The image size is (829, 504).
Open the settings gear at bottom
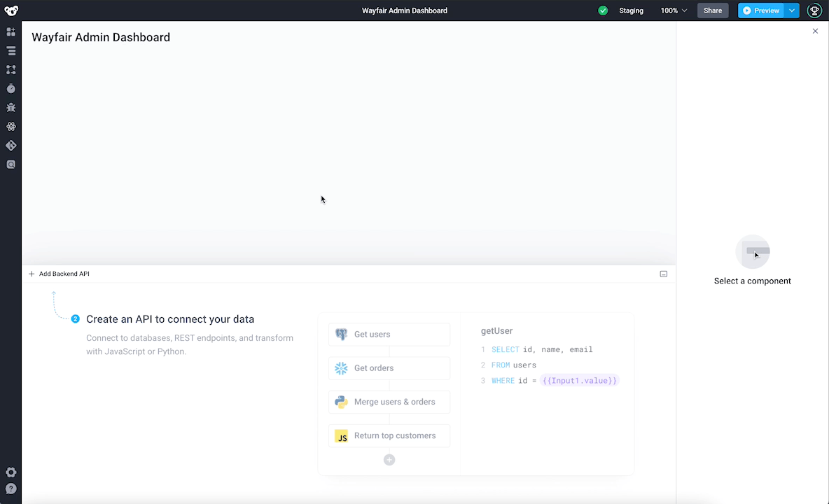click(x=11, y=472)
